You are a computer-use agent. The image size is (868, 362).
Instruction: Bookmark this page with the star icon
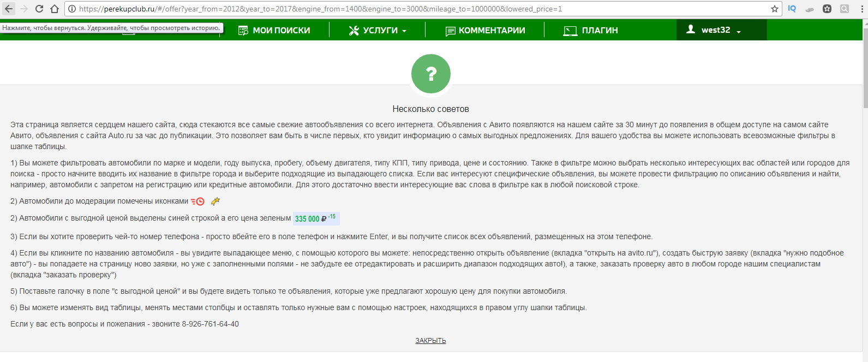[774, 9]
